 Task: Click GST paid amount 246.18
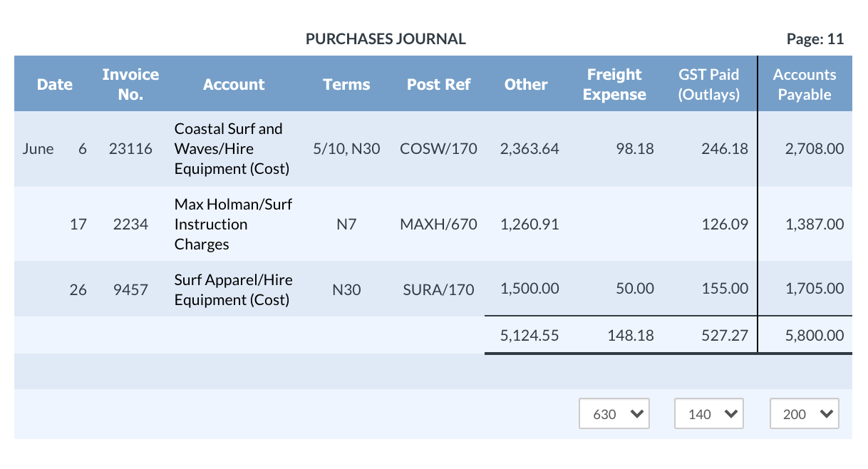click(x=725, y=149)
